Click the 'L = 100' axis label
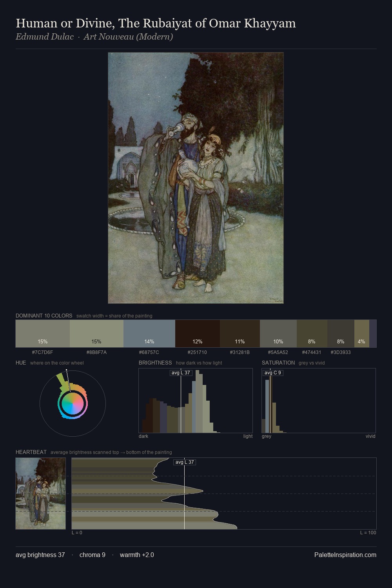Viewport: 392px width, 588px height. pos(368,532)
